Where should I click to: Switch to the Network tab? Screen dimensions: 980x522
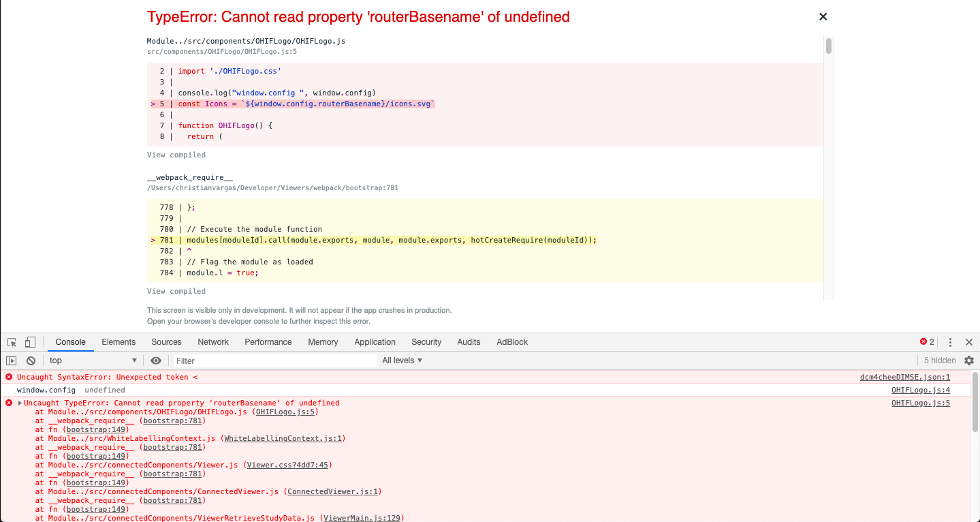coord(213,341)
